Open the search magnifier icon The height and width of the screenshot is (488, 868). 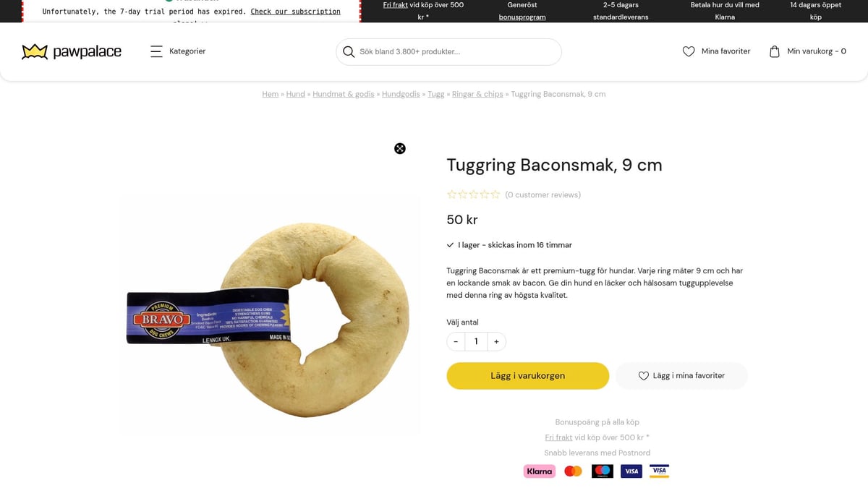click(x=349, y=51)
